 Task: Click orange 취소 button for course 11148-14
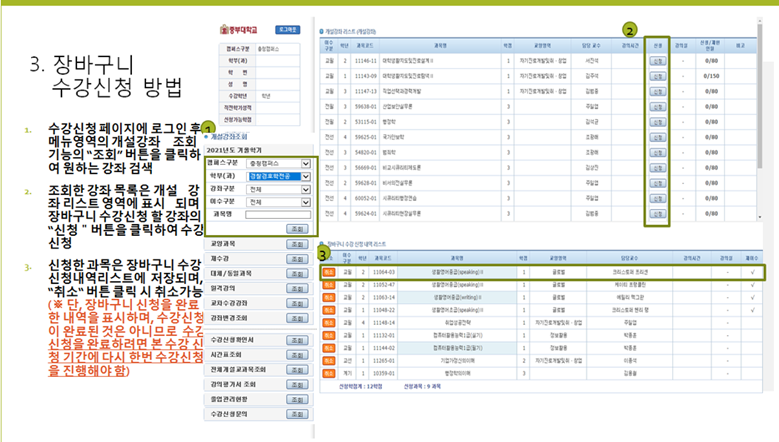[x=329, y=324]
